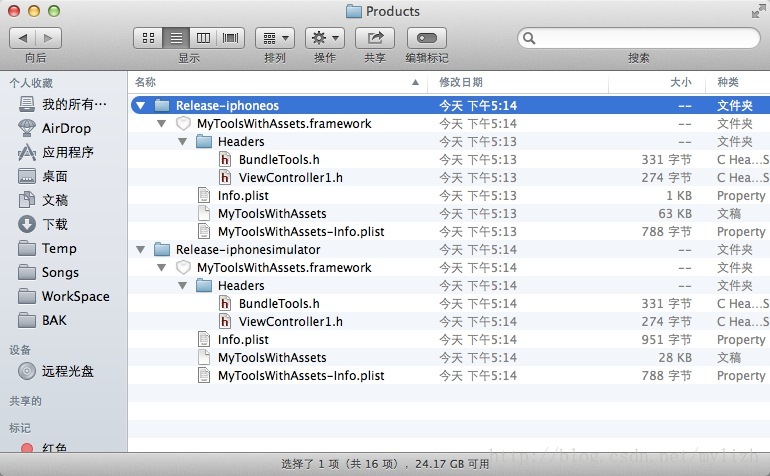Select ViewController1.h modified at 5:14
Image resolution: width=770 pixels, height=476 pixels.
[x=291, y=322]
